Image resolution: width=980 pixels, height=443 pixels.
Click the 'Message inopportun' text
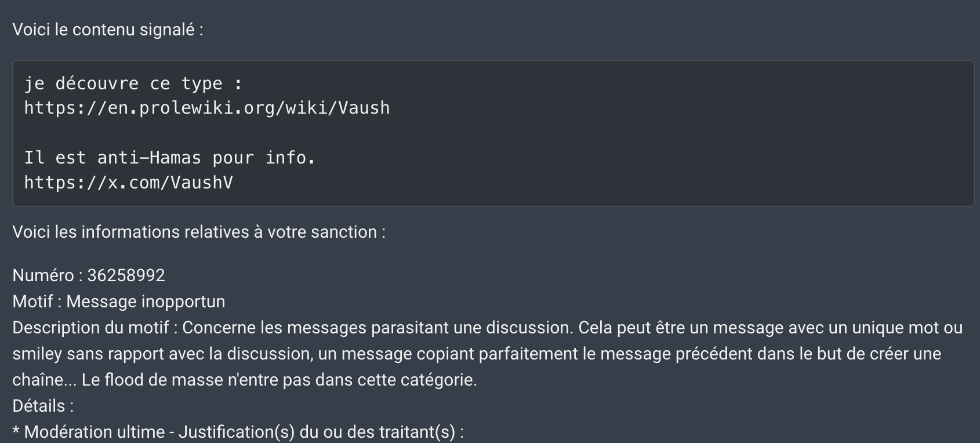click(146, 302)
